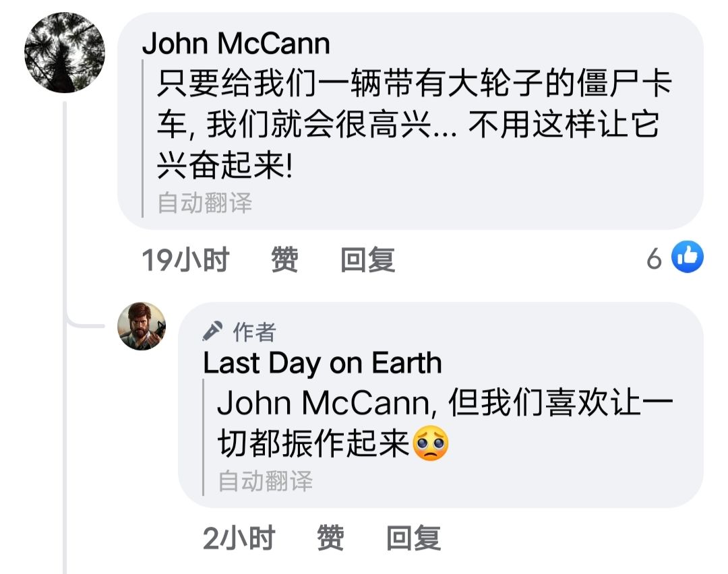The width and height of the screenshot is (728, 574).
Task: Like John McCann's comment with 赞
Action: (x=284, y=259)
